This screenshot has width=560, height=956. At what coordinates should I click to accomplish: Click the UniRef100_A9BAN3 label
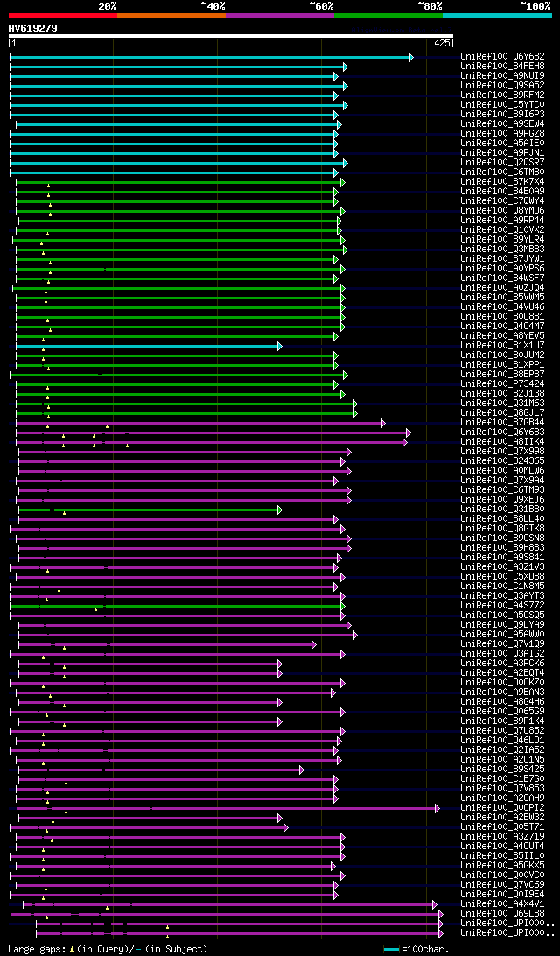(x=503, y=692)
